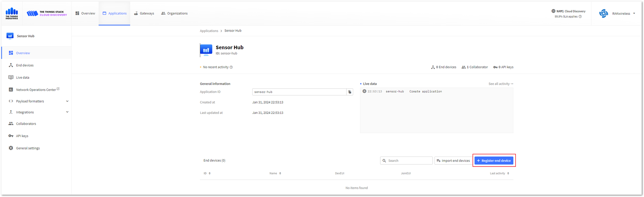Click the Applications breadcrumb link

[x=209, y=31]
